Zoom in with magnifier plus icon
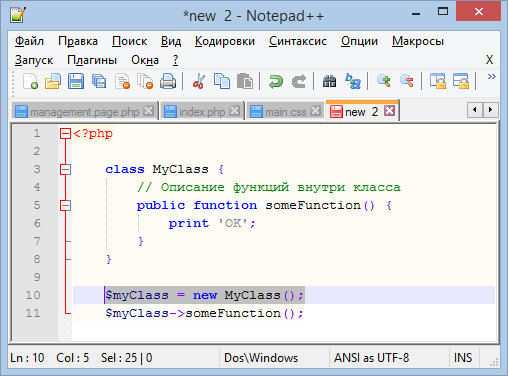 (384, 81)
